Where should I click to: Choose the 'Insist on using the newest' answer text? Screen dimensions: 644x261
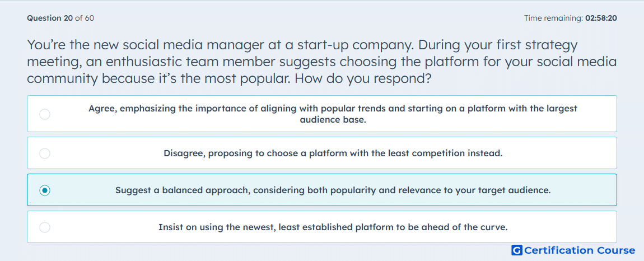[333, 227]
